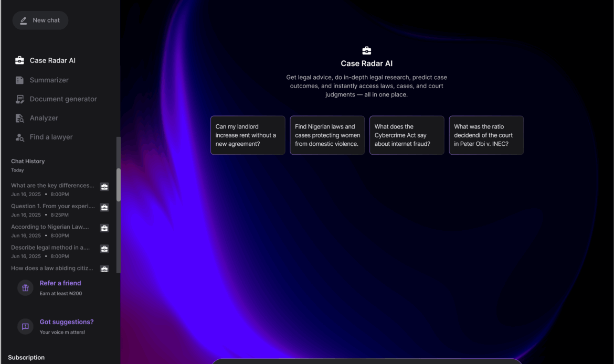Open the Analyzer menu item
The height and width of the screenshot is (364, 614).
pos(44,118)
